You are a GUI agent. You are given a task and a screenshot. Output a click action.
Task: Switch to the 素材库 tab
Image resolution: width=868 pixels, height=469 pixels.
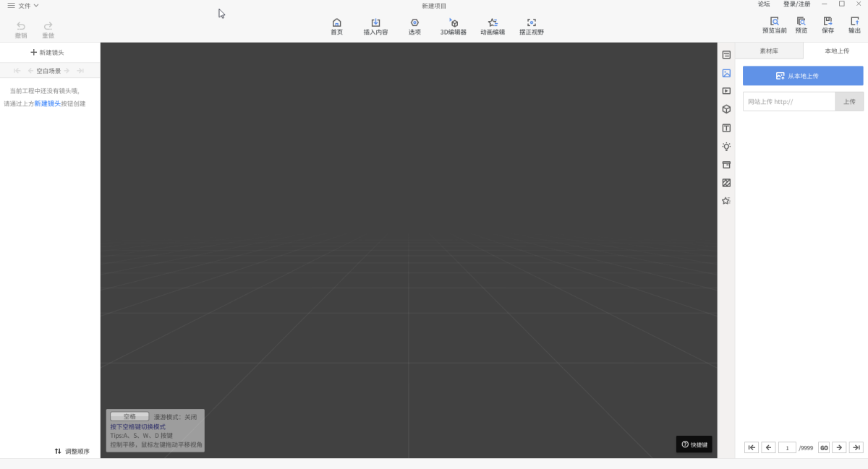(x=769, y=51)
